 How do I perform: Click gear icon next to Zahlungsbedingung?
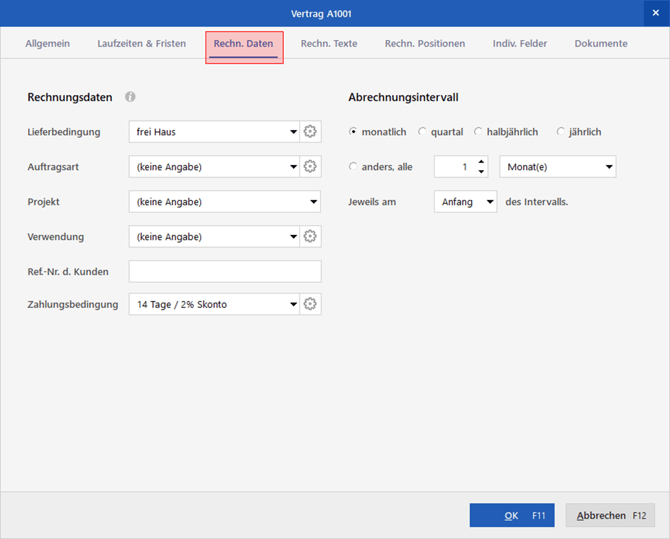click(310, 304)
